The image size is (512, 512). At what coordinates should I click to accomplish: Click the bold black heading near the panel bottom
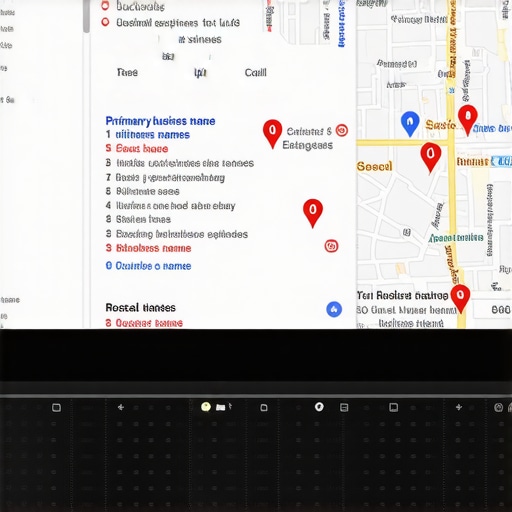[140, 307]
